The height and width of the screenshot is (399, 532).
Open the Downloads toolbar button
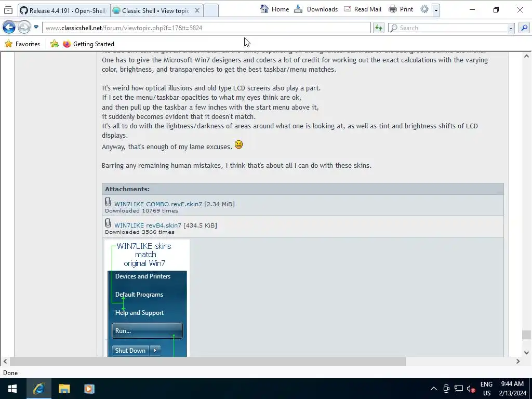click(x=315, y=9)
